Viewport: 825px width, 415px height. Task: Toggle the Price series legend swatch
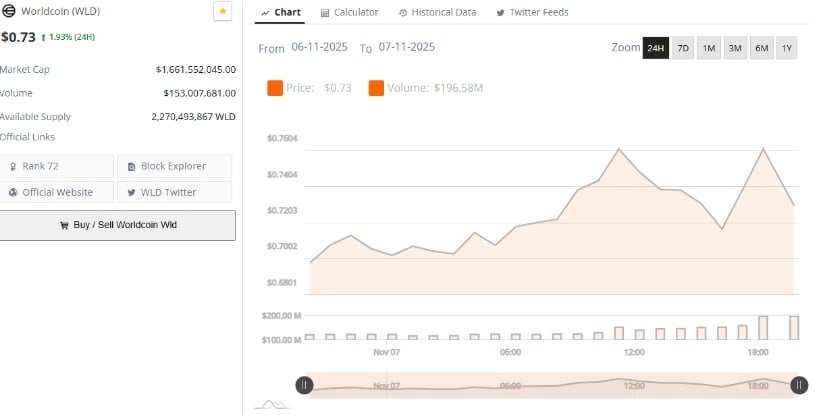click(275, 88)
